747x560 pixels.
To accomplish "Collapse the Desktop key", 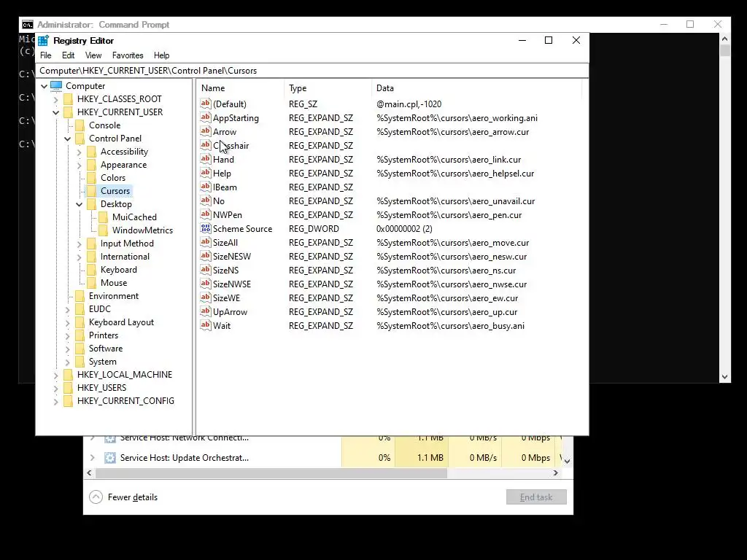I will pyautogui.click(x=79, y=204).
